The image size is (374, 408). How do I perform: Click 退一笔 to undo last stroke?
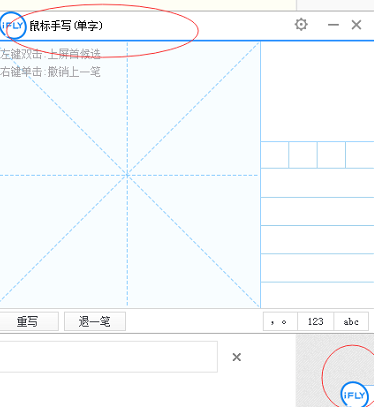point(95,321)
